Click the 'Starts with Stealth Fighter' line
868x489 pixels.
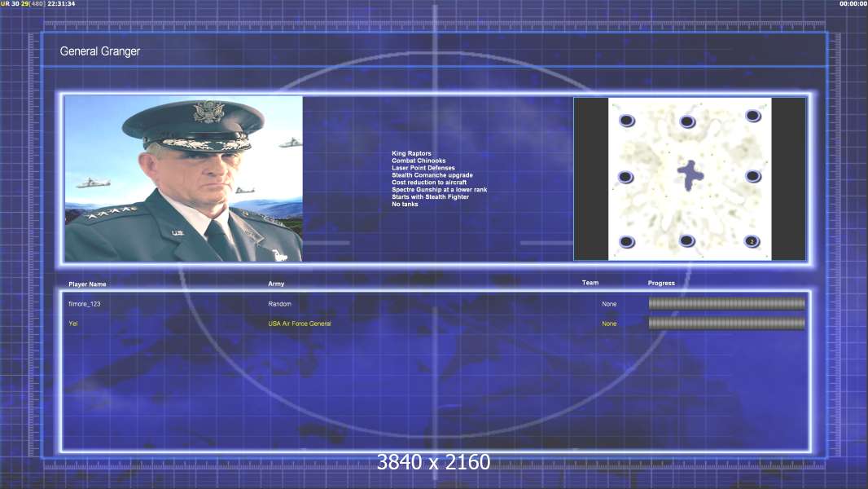tap(430, 196)
